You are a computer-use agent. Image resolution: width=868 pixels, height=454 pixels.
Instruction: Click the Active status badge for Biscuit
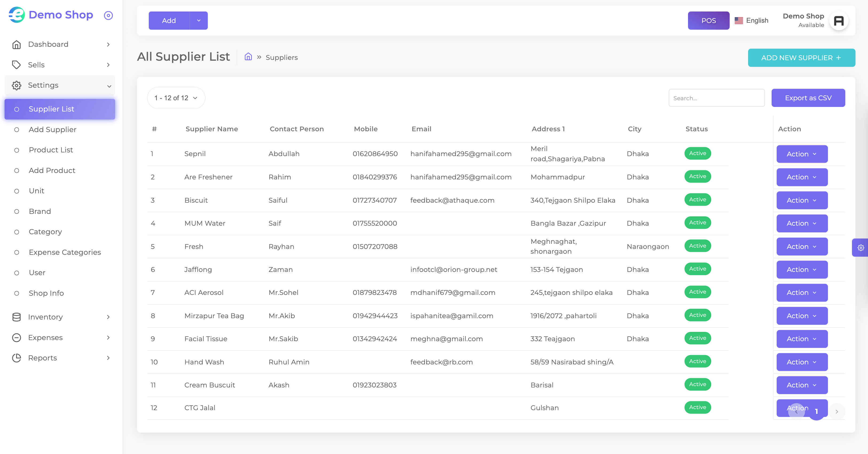tap(698, 200)
